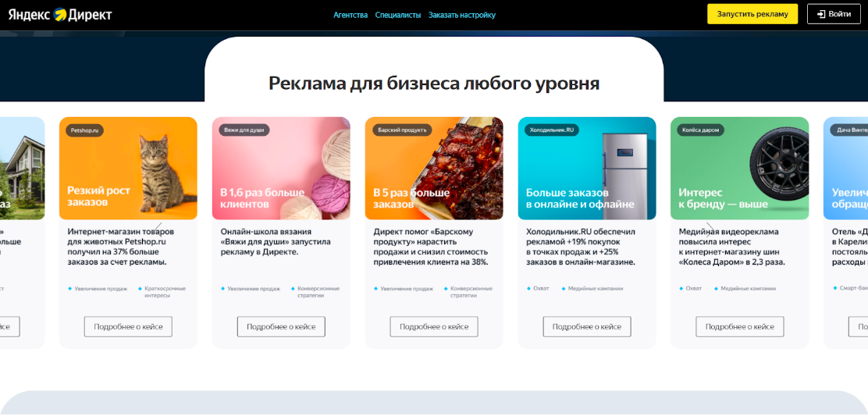The image size is (868, 416).
Task: Click the Барский продуктъ label badge
Action: tap(401, 130)
